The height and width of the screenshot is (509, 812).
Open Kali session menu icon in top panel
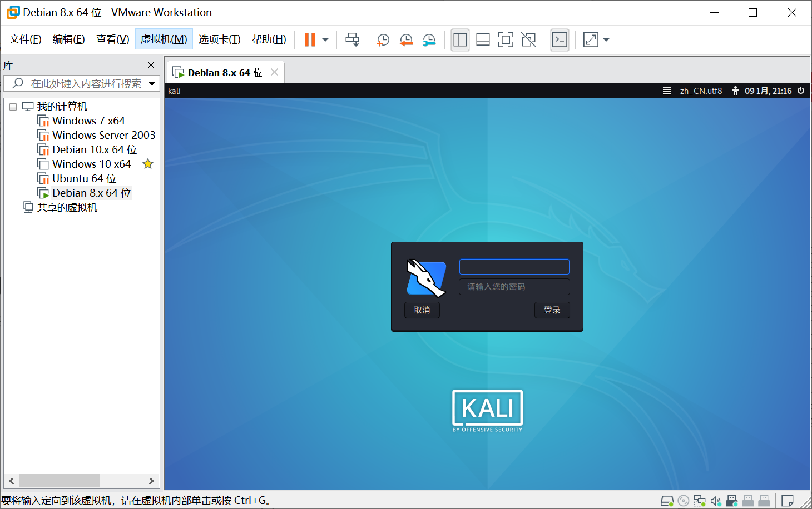tap(667, 91)
